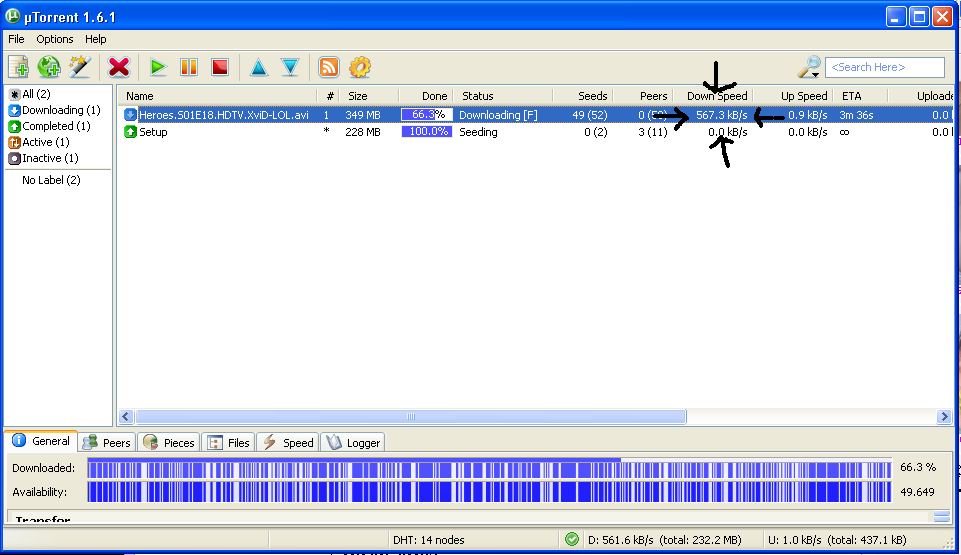
Task: Click the Move Up Queue arrow icon
Action: point(259,67)
